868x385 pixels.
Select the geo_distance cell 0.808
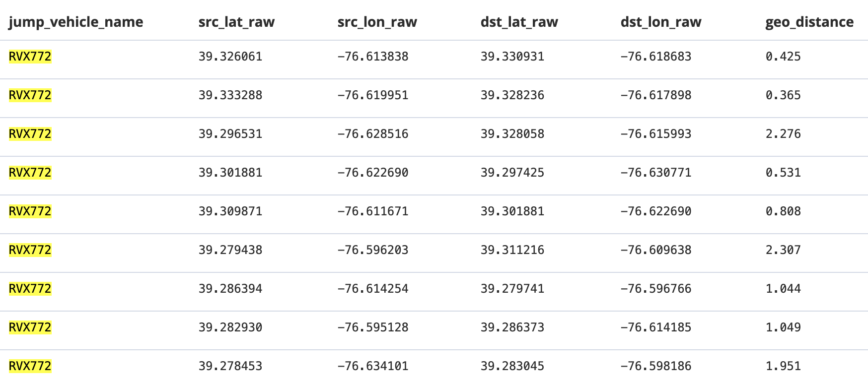click(783, 211)
